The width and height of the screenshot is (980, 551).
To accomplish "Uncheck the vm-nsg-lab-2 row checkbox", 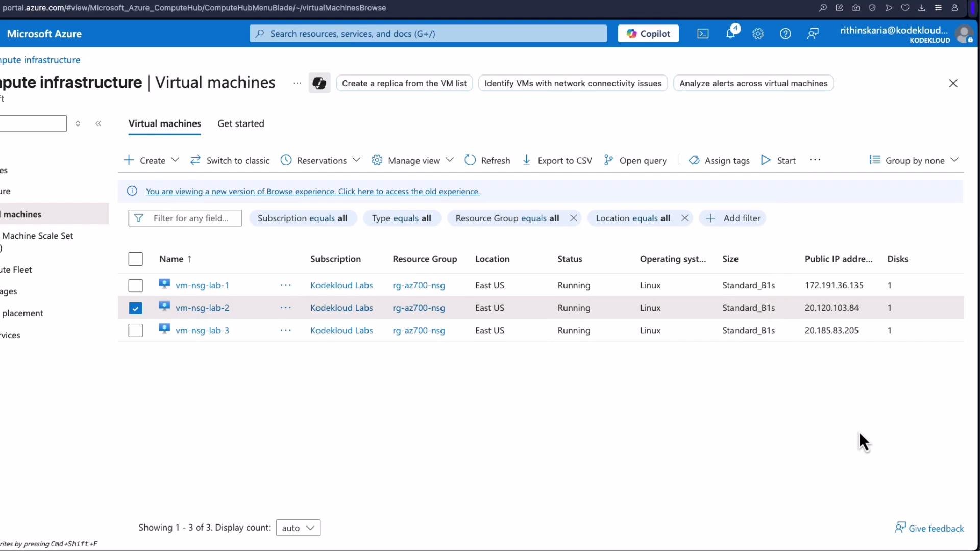I will (x=136, y=308).
